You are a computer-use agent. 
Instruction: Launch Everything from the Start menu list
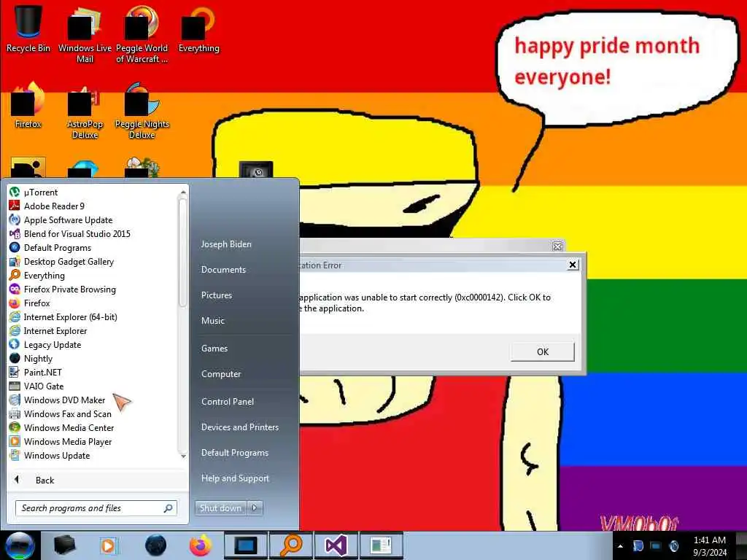point(93,275)
